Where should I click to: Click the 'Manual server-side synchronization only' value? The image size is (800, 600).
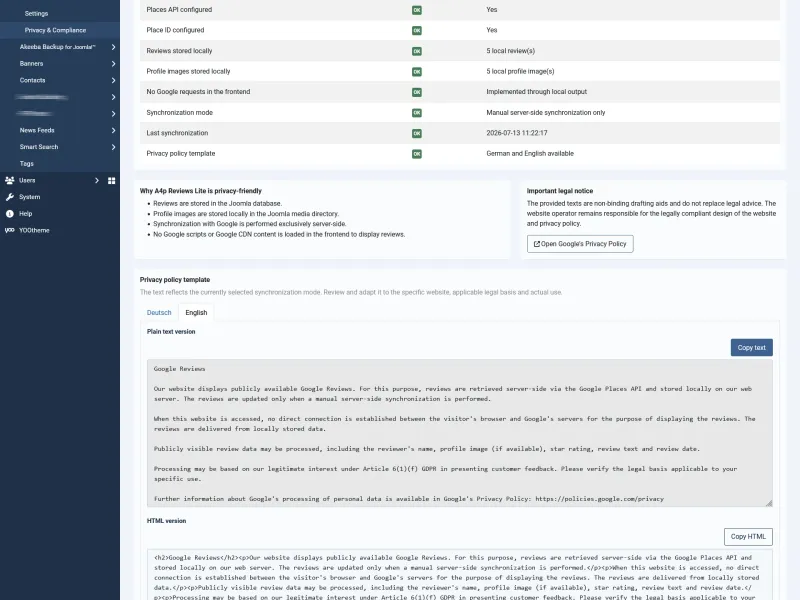(546, 113)
